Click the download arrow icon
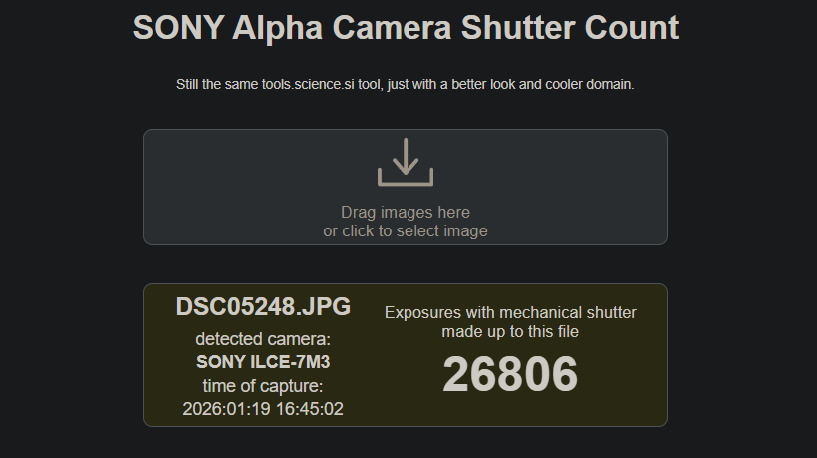This screenshot has height=458, width=817. tap(405, 163)
